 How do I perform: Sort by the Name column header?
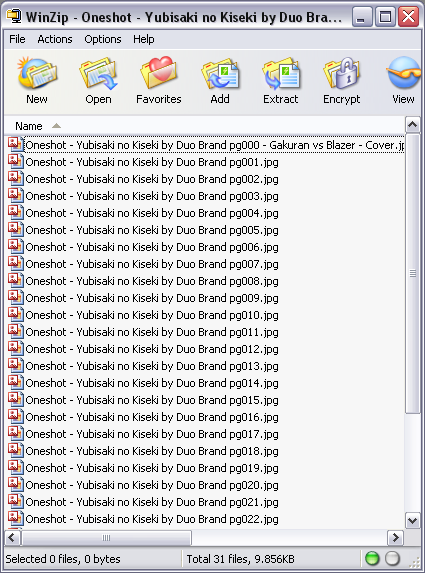[29, 126]
